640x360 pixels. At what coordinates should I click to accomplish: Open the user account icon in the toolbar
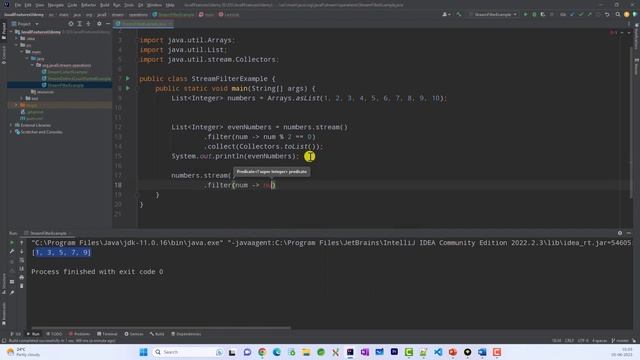click(446, 14)
